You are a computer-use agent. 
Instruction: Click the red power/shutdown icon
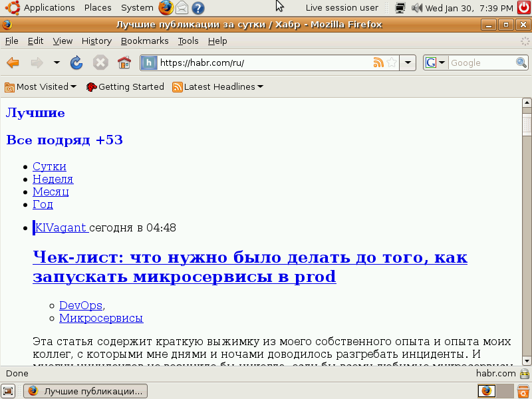pos(524,8)
